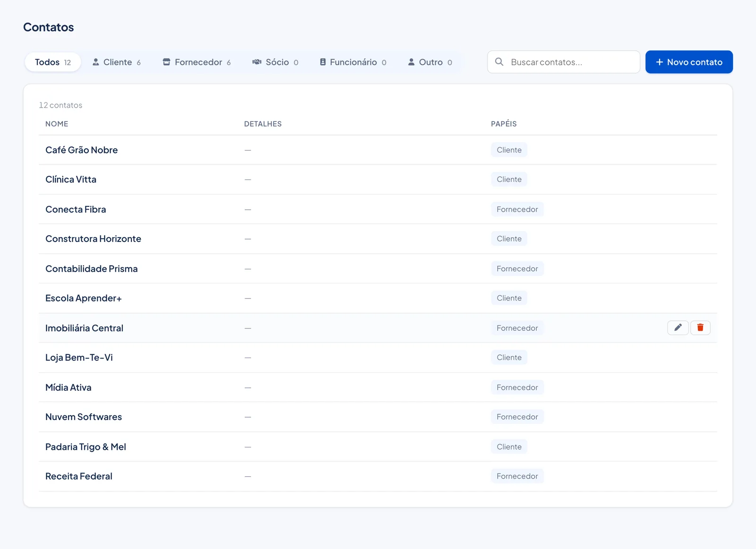The height and width of the screenshot is (549, 756).
Task: View the Outro tab by its label
Action: [431, 62]
